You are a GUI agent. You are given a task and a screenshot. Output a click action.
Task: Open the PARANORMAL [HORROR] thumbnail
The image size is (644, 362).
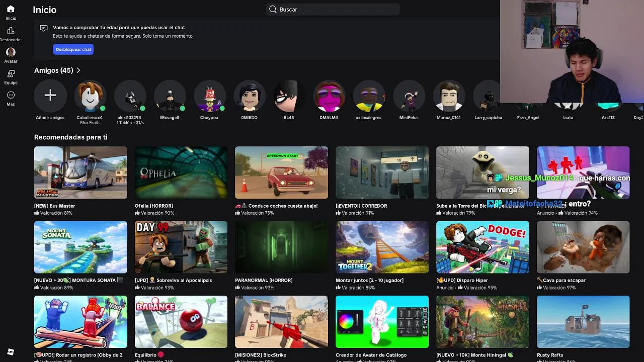[281, 247]
